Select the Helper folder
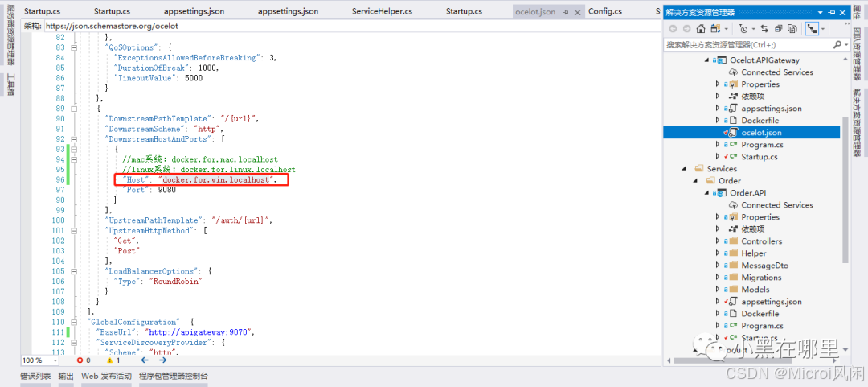Viewport: 868px width, 387px height. [753, 253]
